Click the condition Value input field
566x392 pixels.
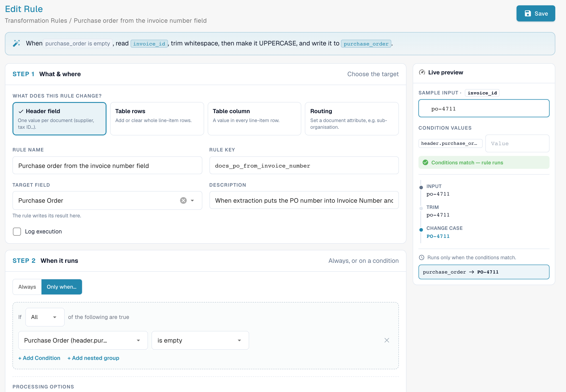[517, 143]
